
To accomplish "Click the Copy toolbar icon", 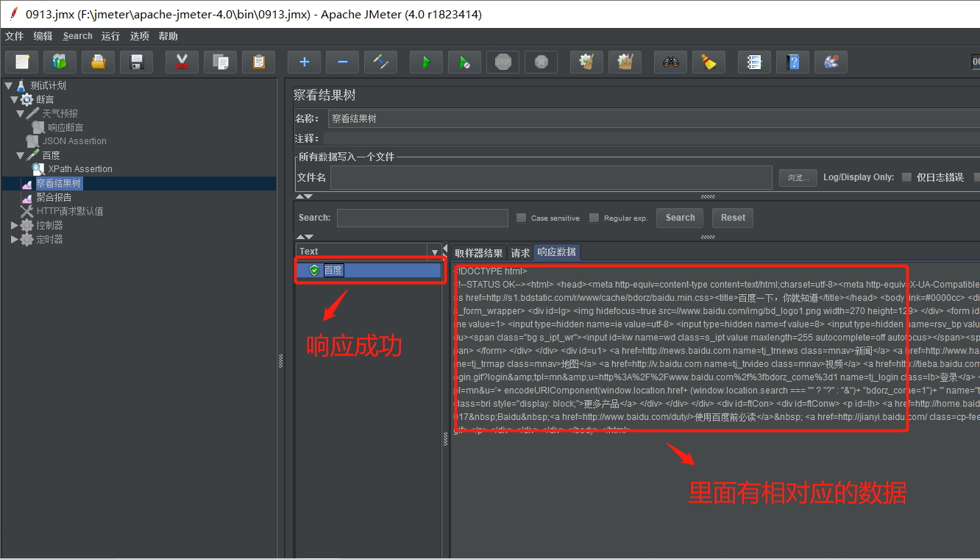I will coord(220,62).
